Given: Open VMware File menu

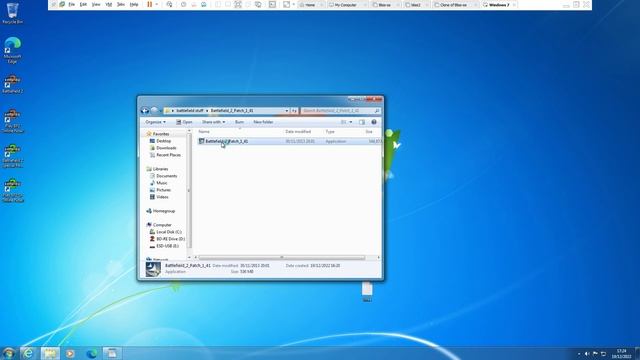Looking at the screenshot, I should pyautogui.click(x=71, y=4).
